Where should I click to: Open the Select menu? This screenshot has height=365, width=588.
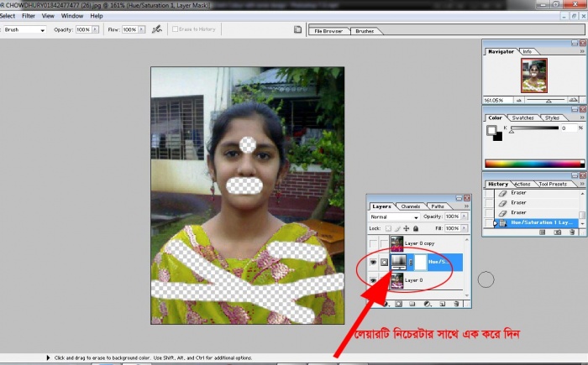[x=7, y=16]
